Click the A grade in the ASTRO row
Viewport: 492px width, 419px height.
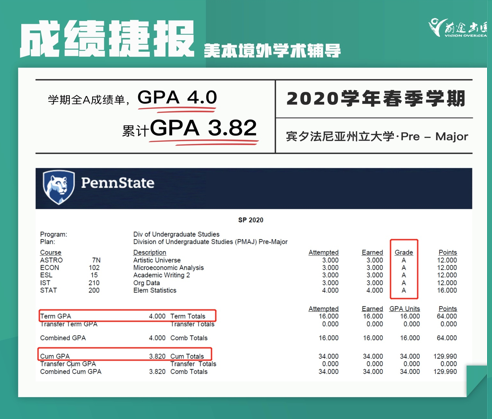click(x=404, y=260)
